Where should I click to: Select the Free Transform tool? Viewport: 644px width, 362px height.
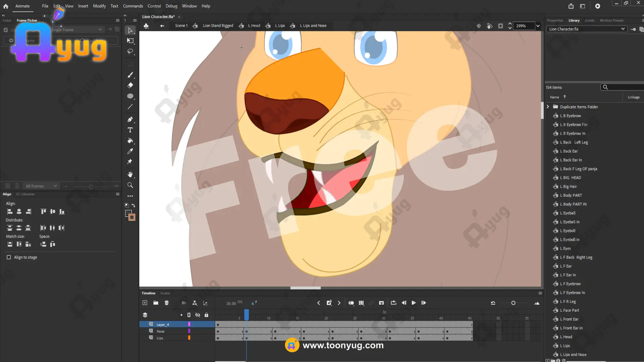tap(130, 41)
